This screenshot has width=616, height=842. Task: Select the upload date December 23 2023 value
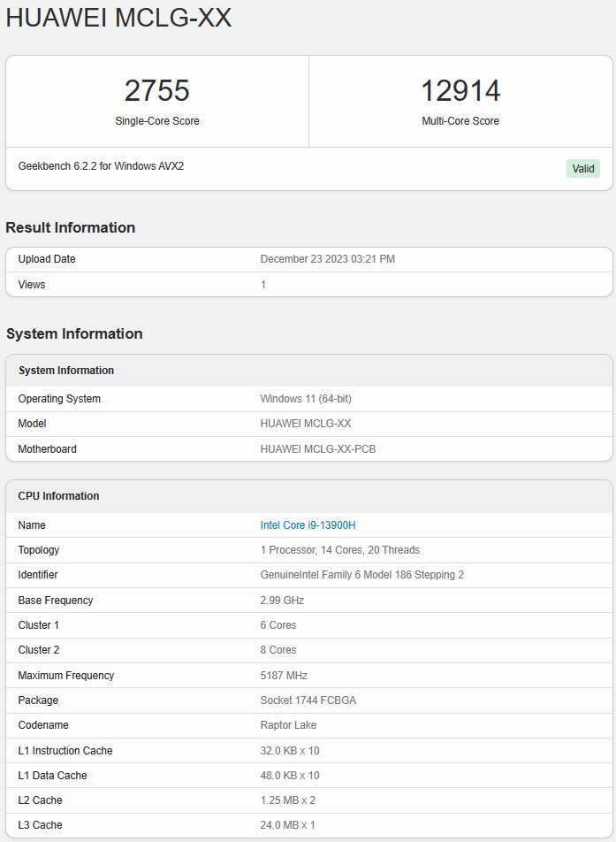point(327,259)
